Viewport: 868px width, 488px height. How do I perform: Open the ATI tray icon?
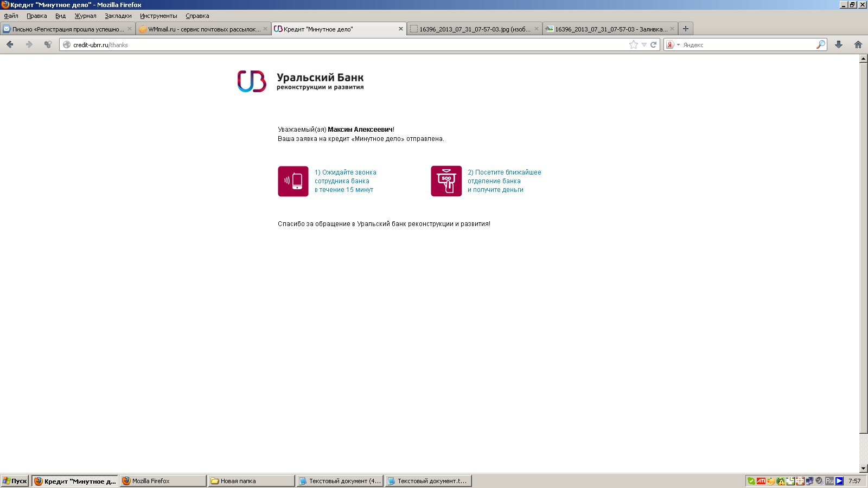[x=761, y=481]
